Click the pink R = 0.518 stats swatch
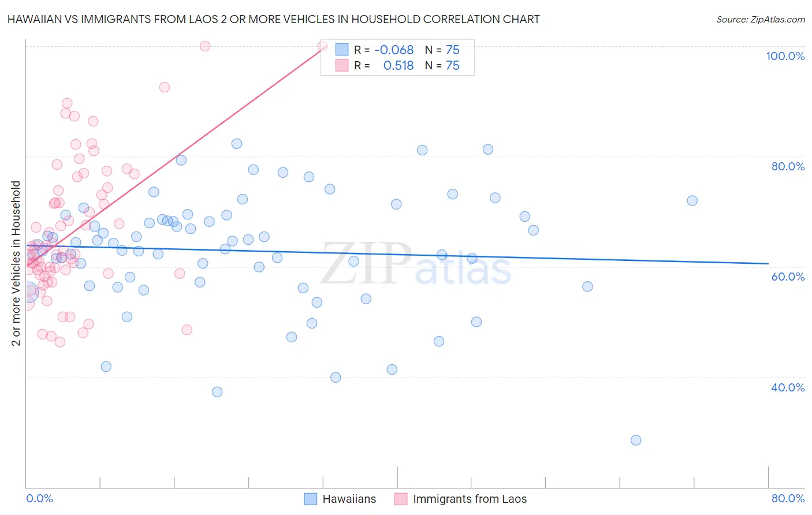Image resolution: width=812 pixels, height=515 pixels. 342,66
